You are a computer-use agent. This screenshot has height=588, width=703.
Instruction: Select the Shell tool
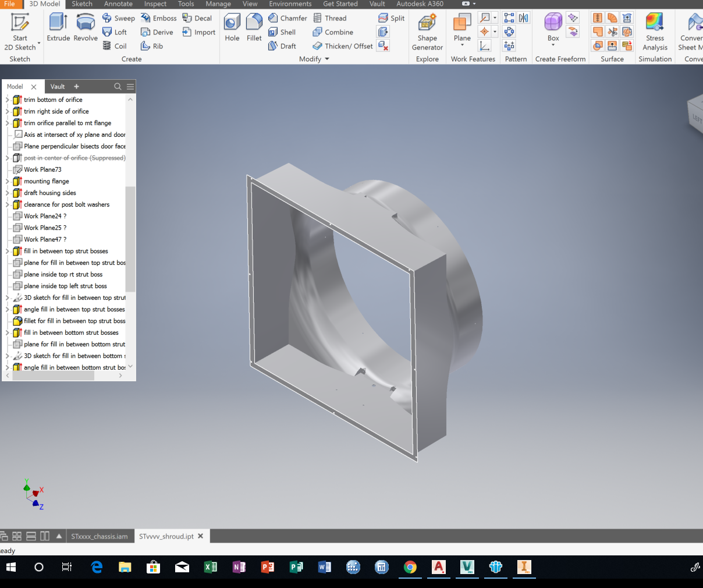pos(282,32)
